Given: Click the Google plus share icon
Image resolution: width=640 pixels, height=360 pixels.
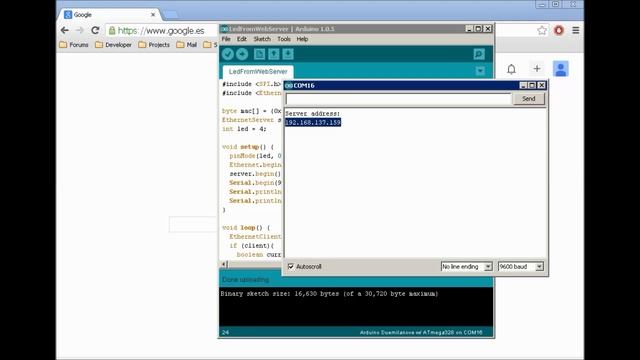Looking at the screenshot, I should tap(537, 69).
